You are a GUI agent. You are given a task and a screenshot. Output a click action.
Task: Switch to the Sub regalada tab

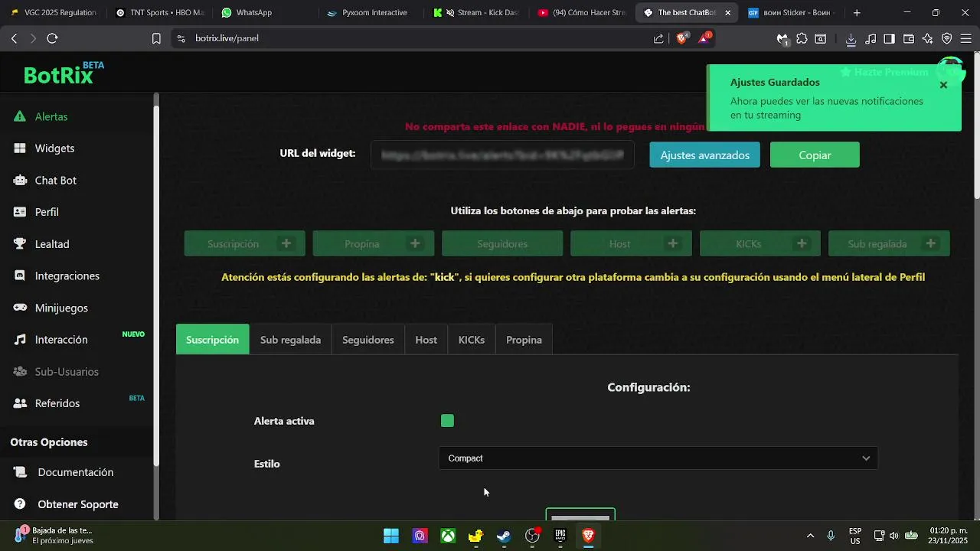point(290,340)
